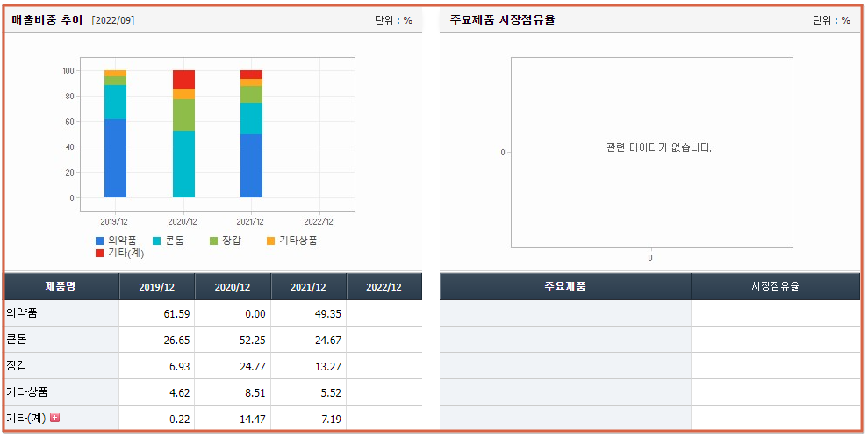Click the teal 콘돔 legend swatch
868x438 pixels.
point(156,241)
